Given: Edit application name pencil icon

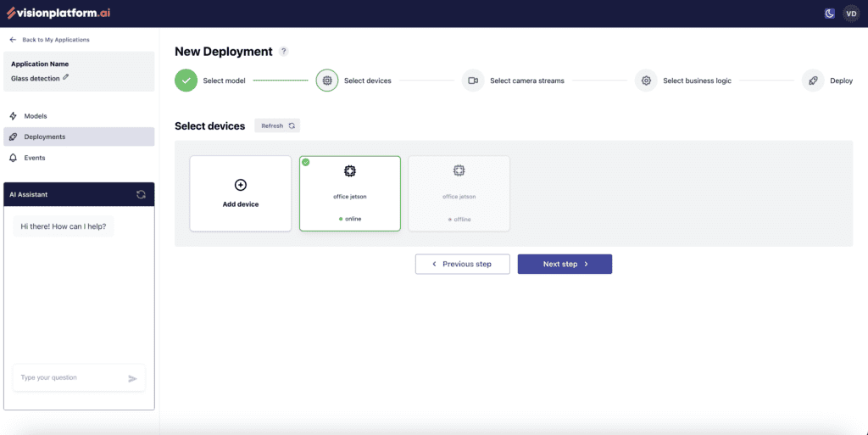Looking at the screenshot, I should [x=66, y=77].
